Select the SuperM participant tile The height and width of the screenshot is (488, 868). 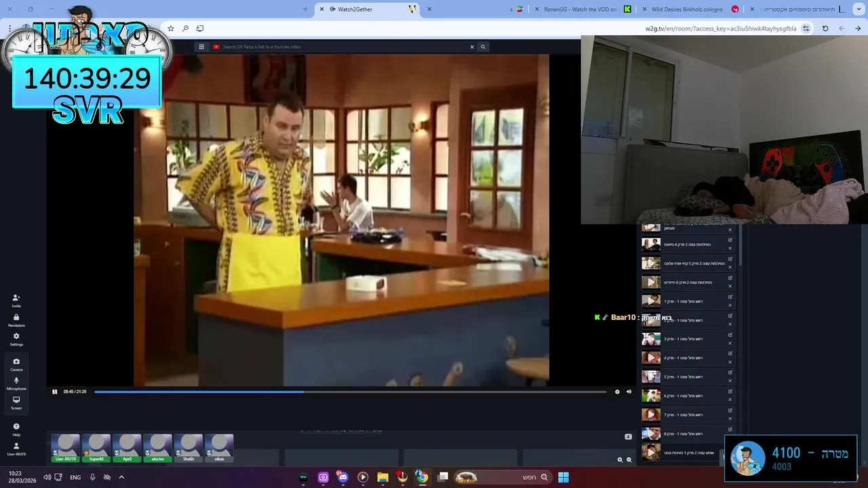96,449
